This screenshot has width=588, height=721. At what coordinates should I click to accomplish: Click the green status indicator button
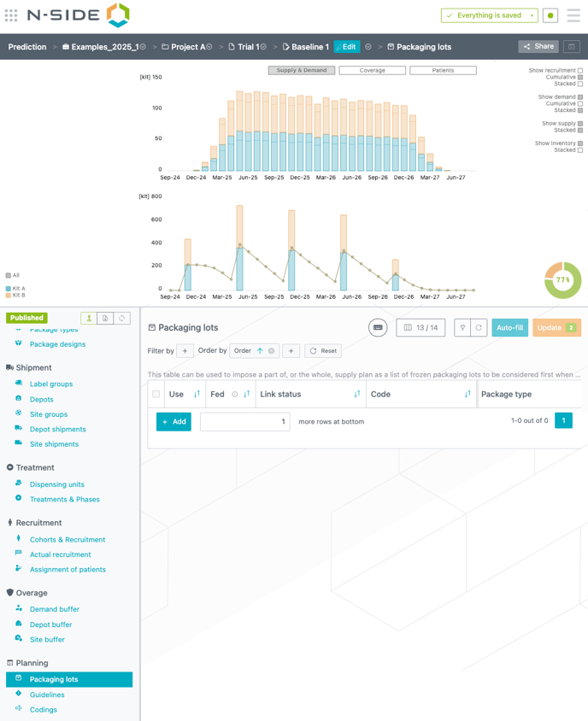coord(550,15)
